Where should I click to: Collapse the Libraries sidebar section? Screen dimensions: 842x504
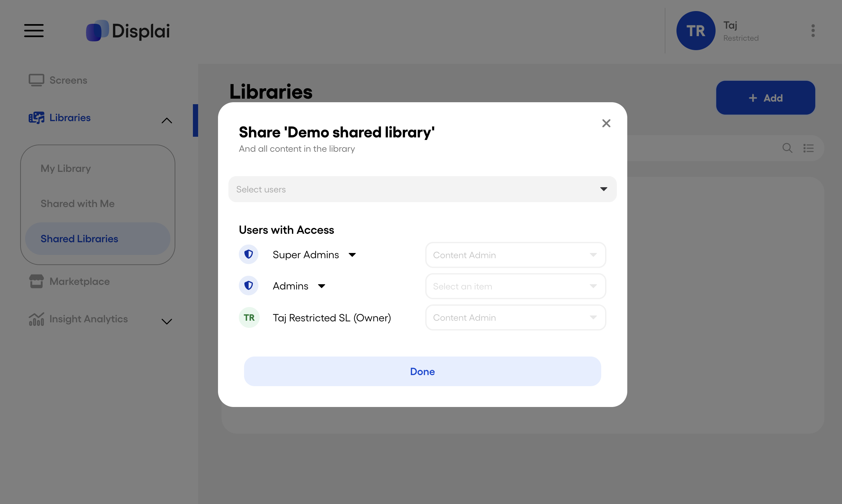[167, 120]
